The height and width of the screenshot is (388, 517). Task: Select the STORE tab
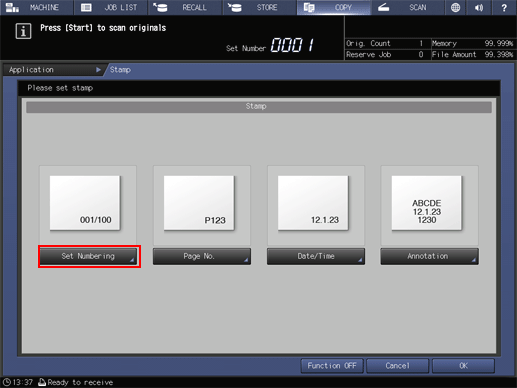tap(259, 7)
